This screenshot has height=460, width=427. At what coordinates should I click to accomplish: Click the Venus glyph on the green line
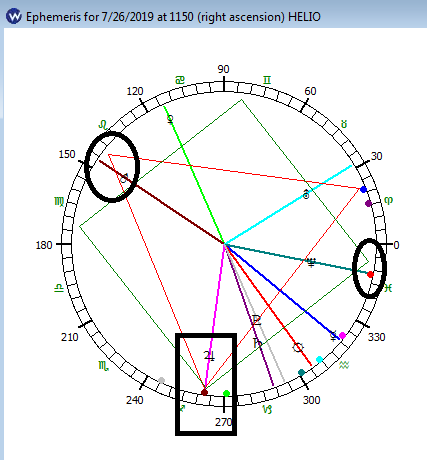[x=170, y=119]
